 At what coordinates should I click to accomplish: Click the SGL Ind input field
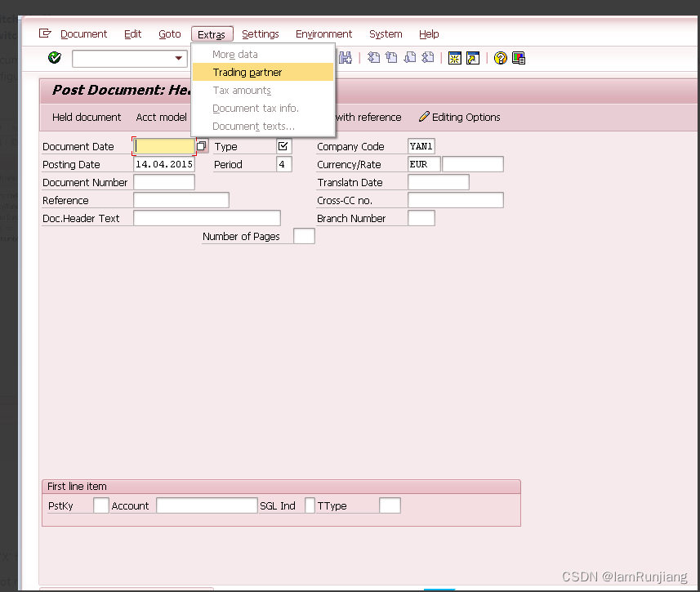click(310, 505)
